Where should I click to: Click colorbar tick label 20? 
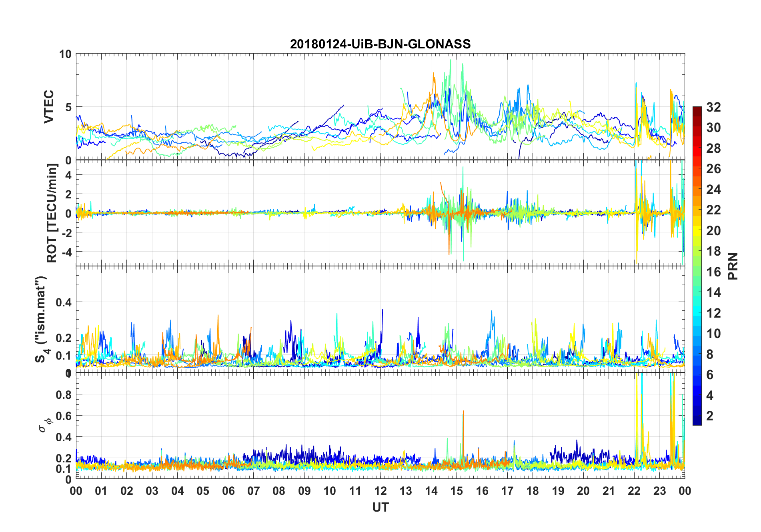(x=713, y=231)
